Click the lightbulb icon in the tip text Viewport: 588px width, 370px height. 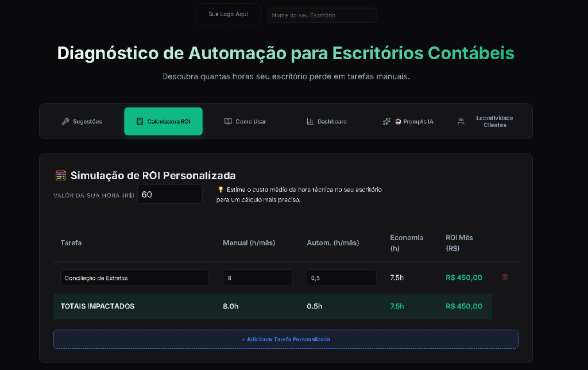coord(220,190)
